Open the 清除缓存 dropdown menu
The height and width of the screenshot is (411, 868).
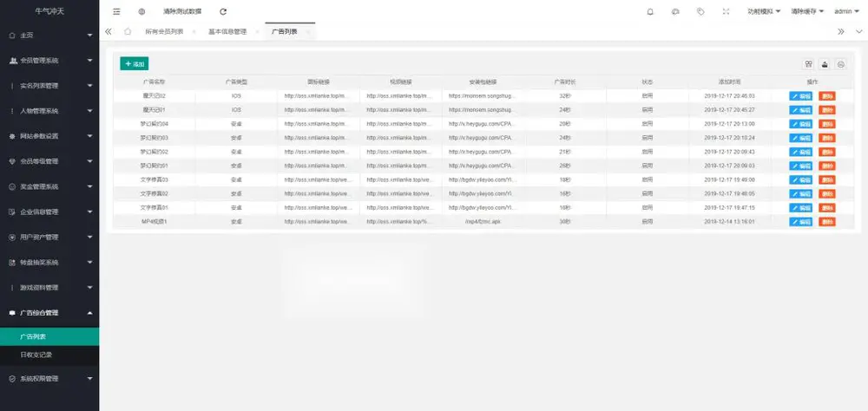(807, 11)
